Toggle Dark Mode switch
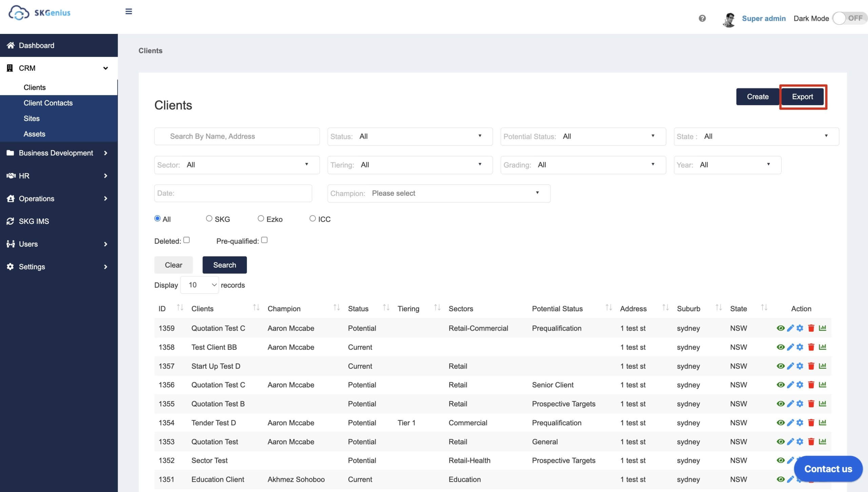 point(850,18)
